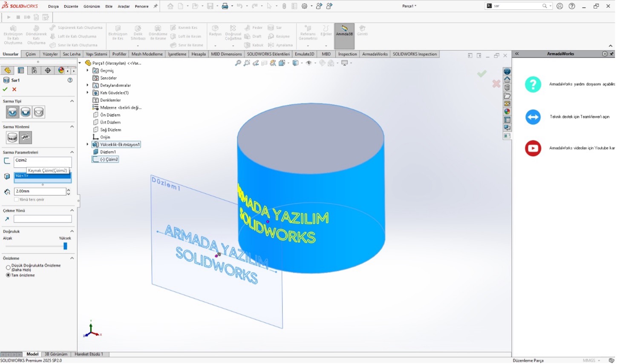Switch to the Çizim ribbon tab
Screen dimensions: 617x364
[31, 54]
